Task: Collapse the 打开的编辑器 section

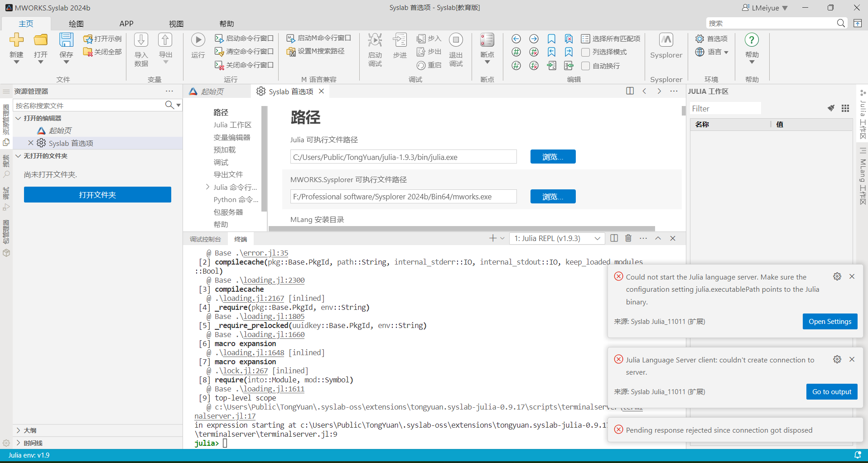Action: [19, 118]
